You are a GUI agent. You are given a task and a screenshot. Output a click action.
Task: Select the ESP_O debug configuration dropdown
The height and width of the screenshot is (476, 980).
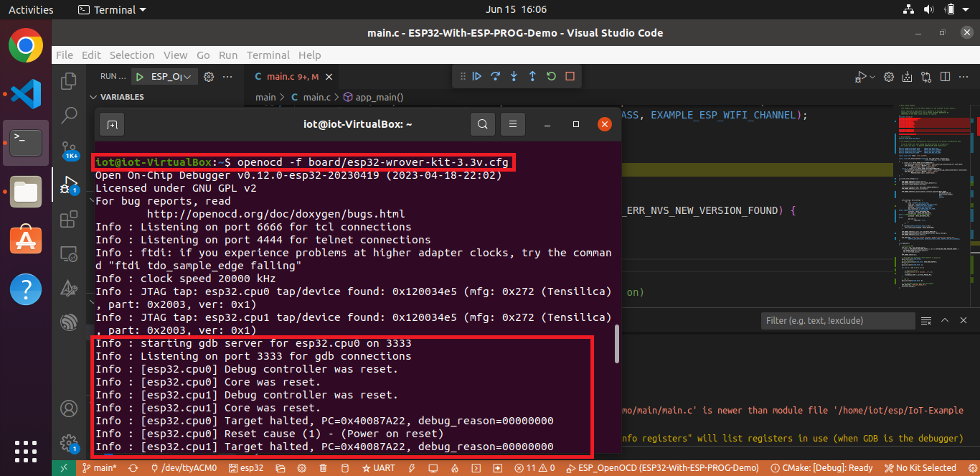(171, 76)
